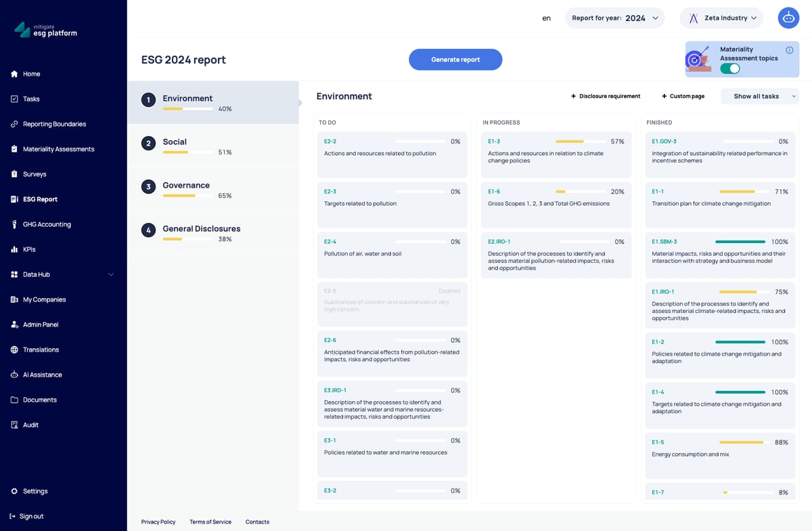Open the Show all tasks dropdown
The width and height of the screenshot is (812, 531).
click(x=760, y=96)
